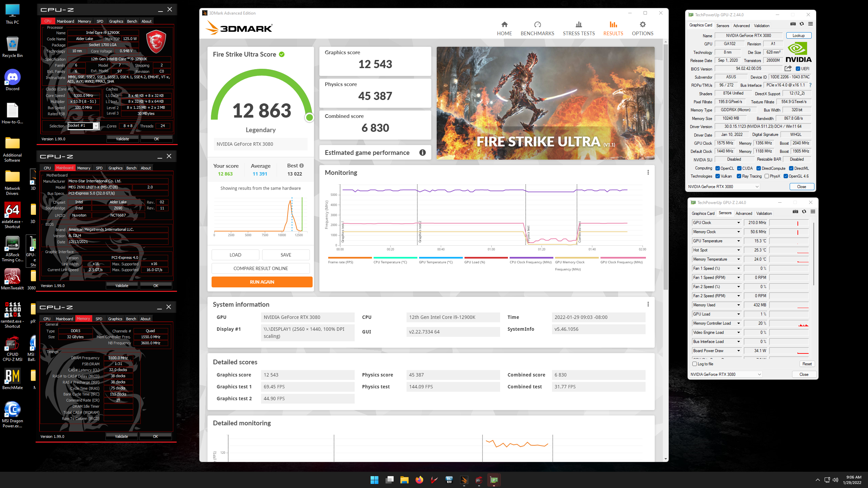Screen dimensions: 868x488
Task: Toggle the Ray Tracing checkbox
Action: pos(739,176)
